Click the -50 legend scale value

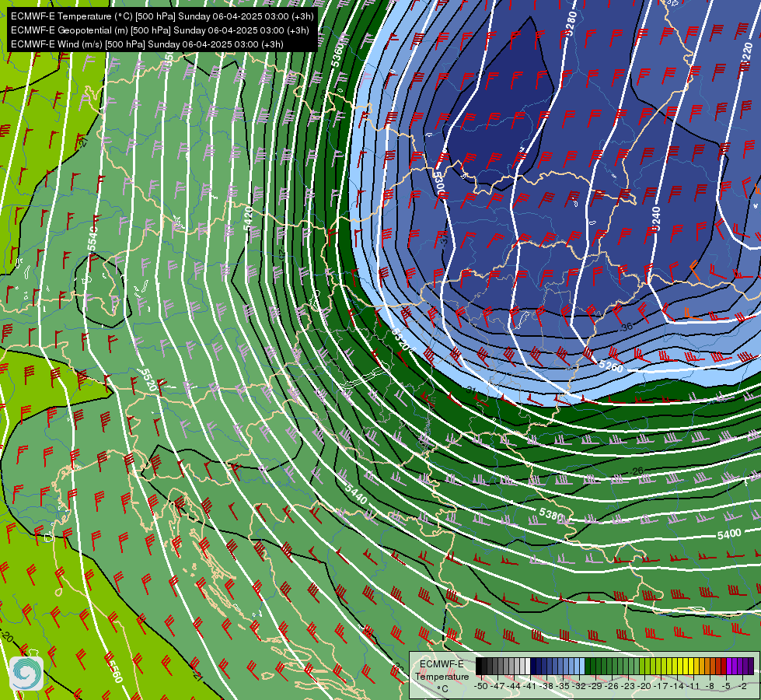pyautogui.click(x=481, y=686)
